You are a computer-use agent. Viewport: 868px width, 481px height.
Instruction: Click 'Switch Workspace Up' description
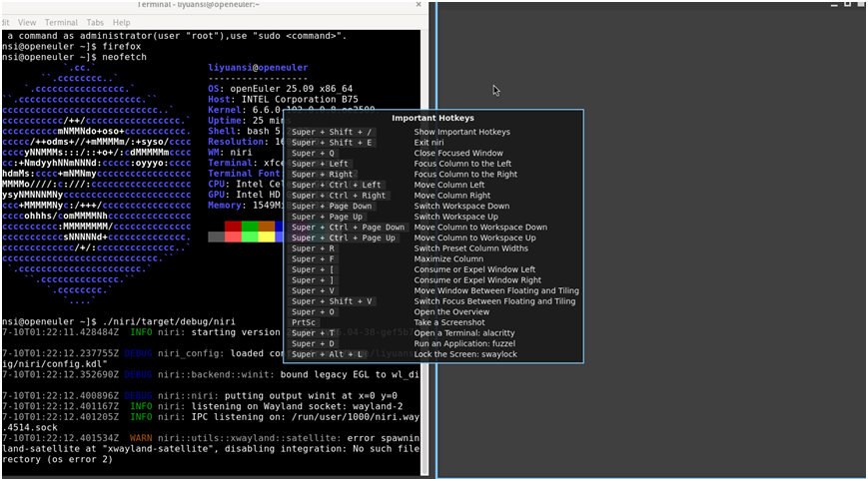pyautogui.click(x=456, y=217)
